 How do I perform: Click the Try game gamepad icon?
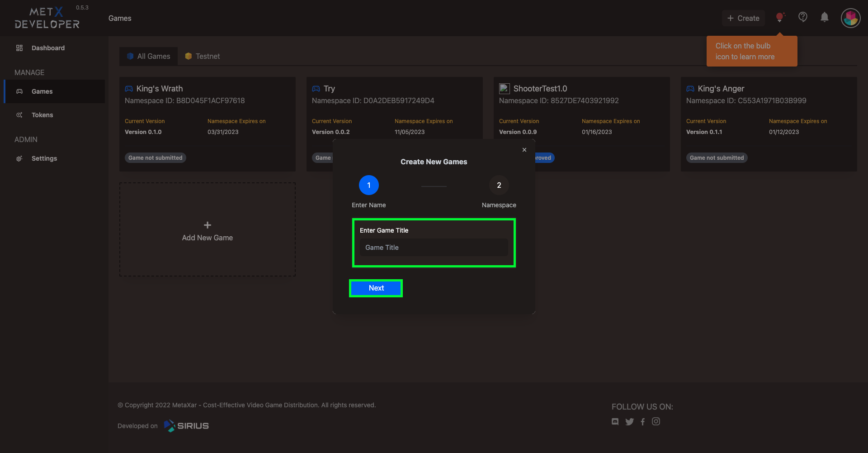pyautogui.click(x=316, y=89)
